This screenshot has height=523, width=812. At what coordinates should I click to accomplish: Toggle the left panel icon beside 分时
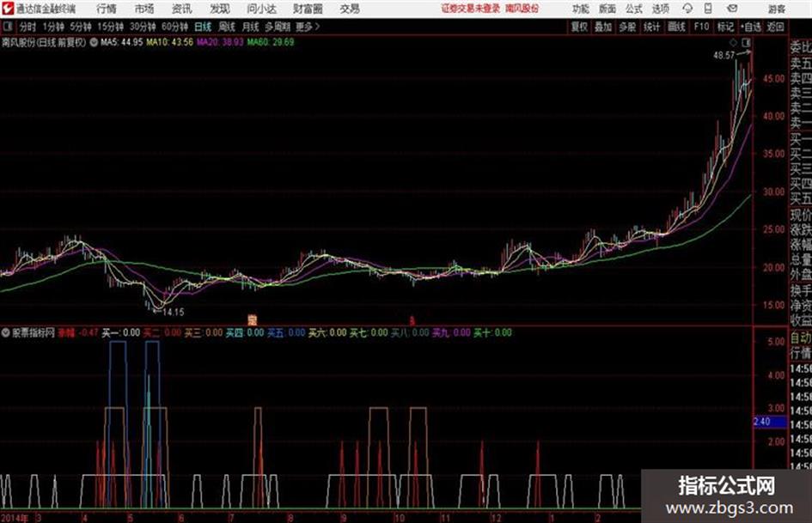pos(7,27)
